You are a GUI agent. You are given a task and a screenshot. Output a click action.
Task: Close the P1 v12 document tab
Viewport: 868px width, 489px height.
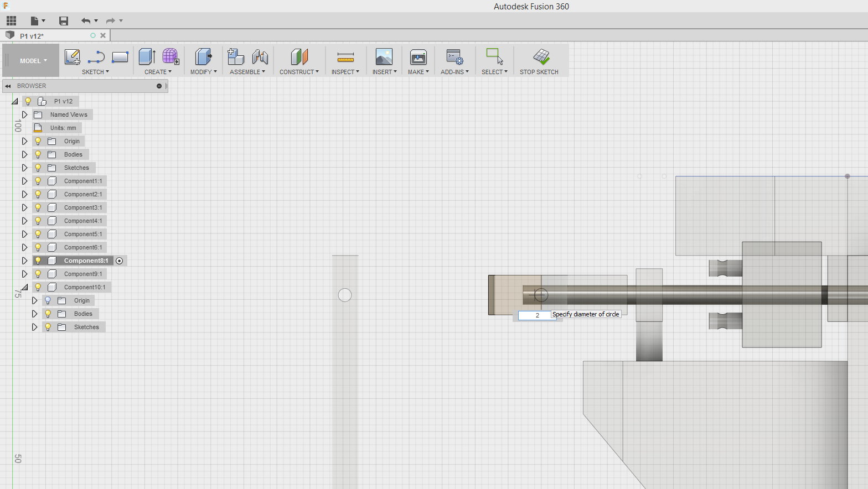point(103,35)
